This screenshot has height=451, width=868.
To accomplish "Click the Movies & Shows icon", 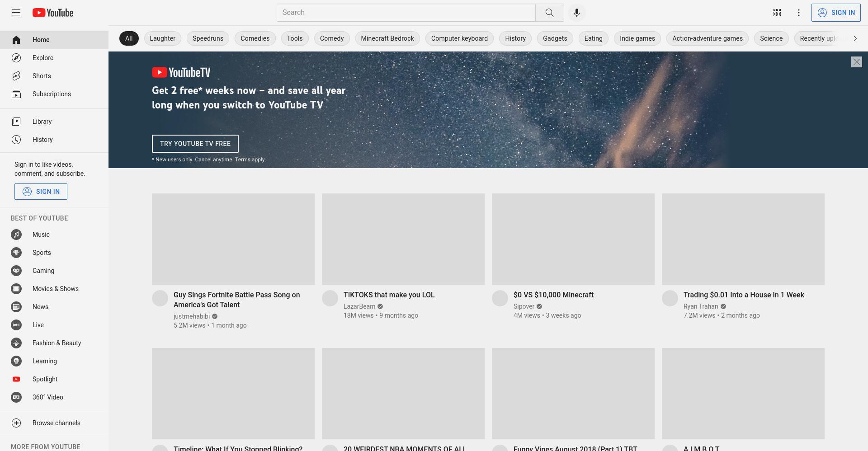I will 16,289.
